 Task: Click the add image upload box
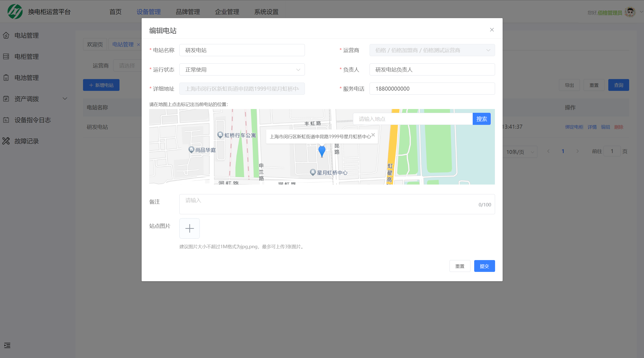coord(189,228)
